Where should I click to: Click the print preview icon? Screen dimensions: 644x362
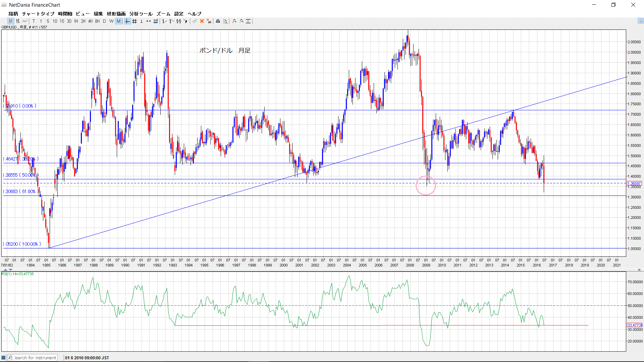225,21
